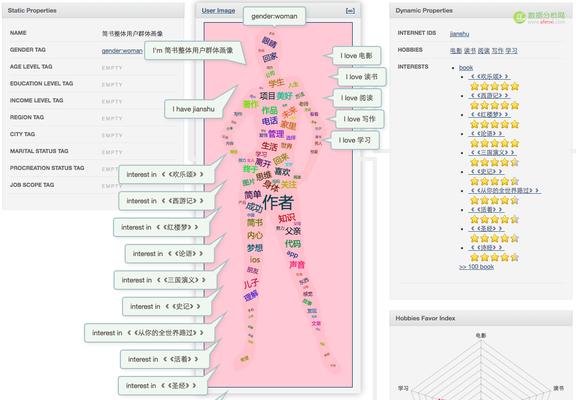This screenshot has width=576, height=400.
Task: Select the 读书 hobby link in Hobbies row
Action: (469, 51)
